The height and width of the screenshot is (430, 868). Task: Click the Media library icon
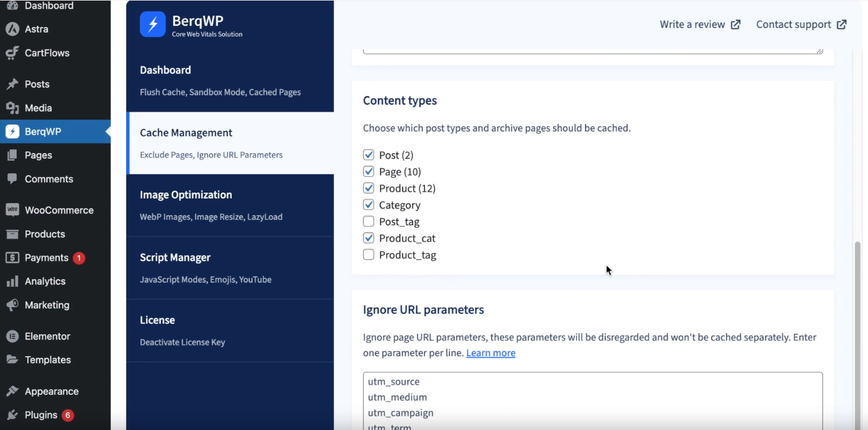pyautogui.click(x=12, y=108)
